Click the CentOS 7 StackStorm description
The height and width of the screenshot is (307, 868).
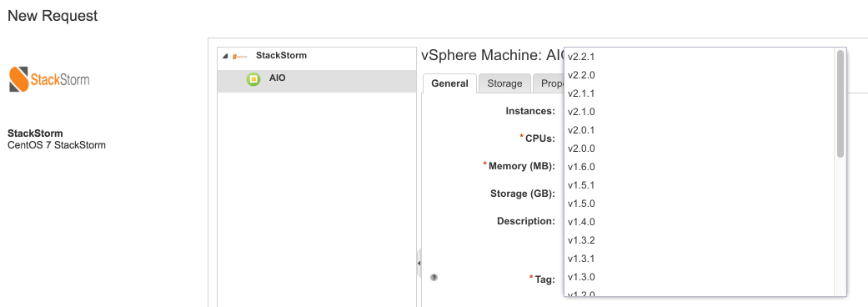pos(57,145)
